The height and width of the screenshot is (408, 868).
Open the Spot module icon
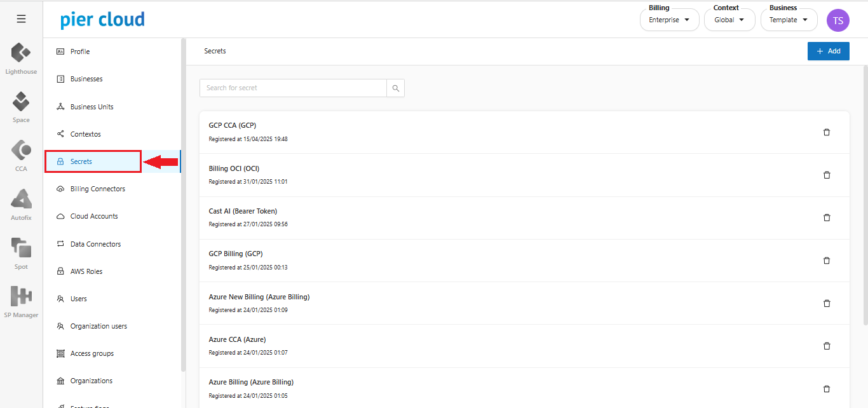pos(21,248)
